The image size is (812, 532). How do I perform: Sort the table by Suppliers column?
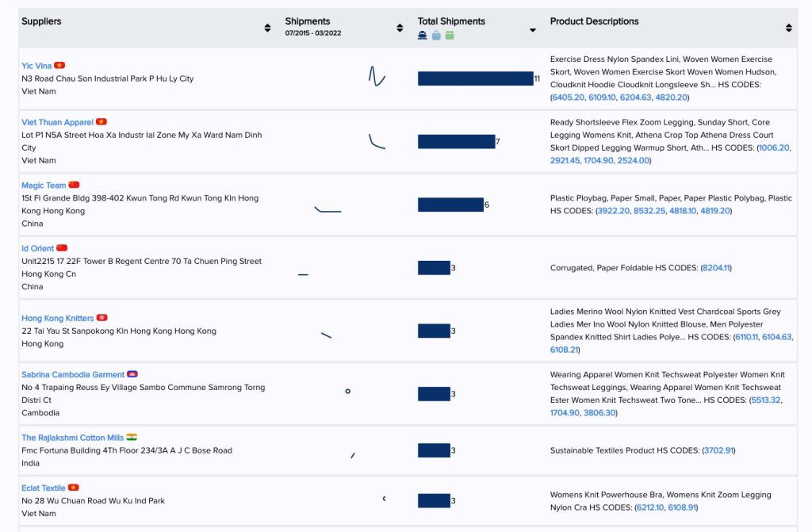(x=267, y=29)
